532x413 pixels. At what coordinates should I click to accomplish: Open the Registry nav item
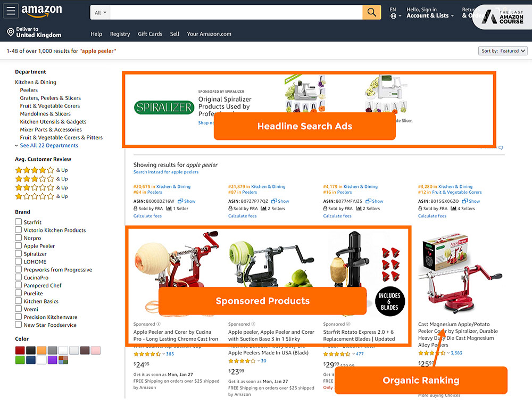click(120, 34)
